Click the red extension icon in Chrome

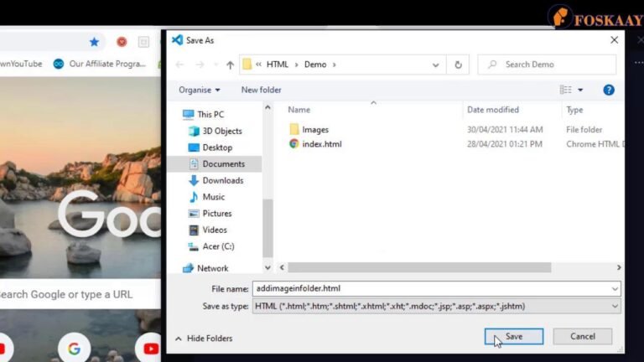(122, 42)
